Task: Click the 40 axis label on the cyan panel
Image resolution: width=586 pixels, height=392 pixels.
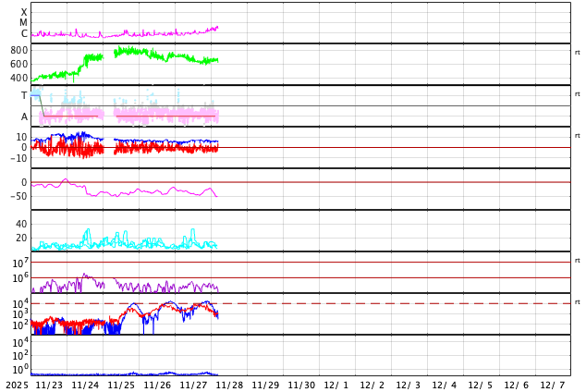Action: pyautogui.click(x=21, y=224)
